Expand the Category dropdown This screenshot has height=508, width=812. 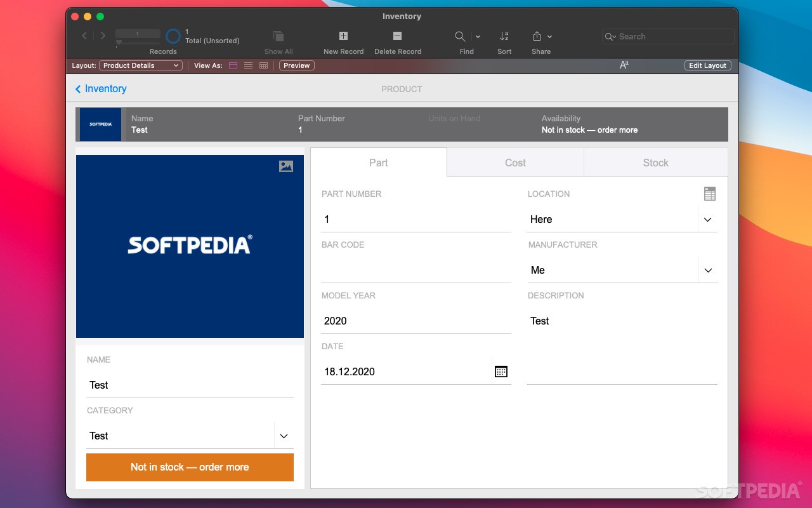284,436
